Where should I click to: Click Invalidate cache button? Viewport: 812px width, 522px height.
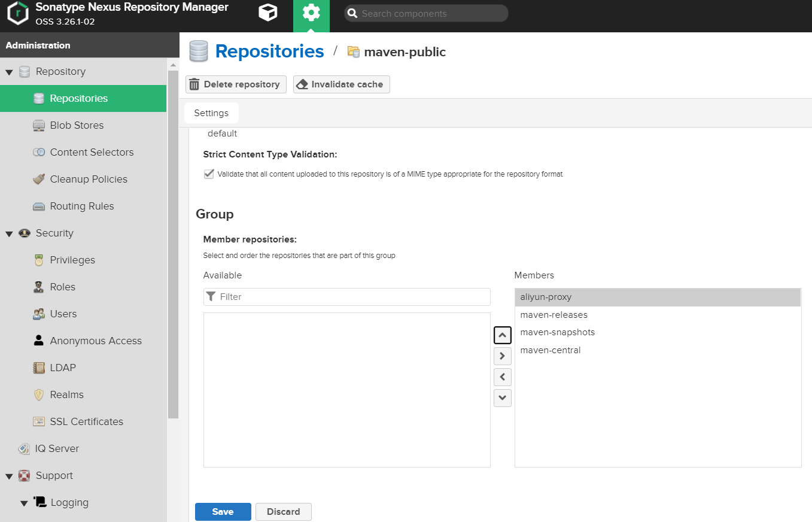[x=342, y=84]
